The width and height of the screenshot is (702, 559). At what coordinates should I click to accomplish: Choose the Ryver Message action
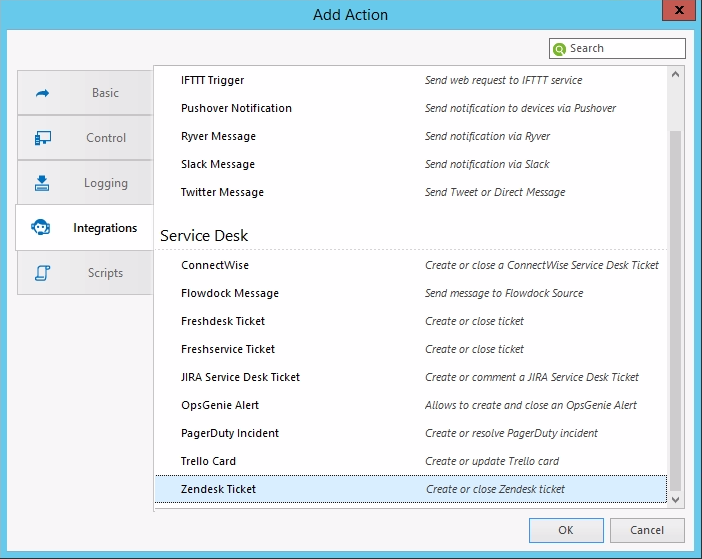click(411, 136)
